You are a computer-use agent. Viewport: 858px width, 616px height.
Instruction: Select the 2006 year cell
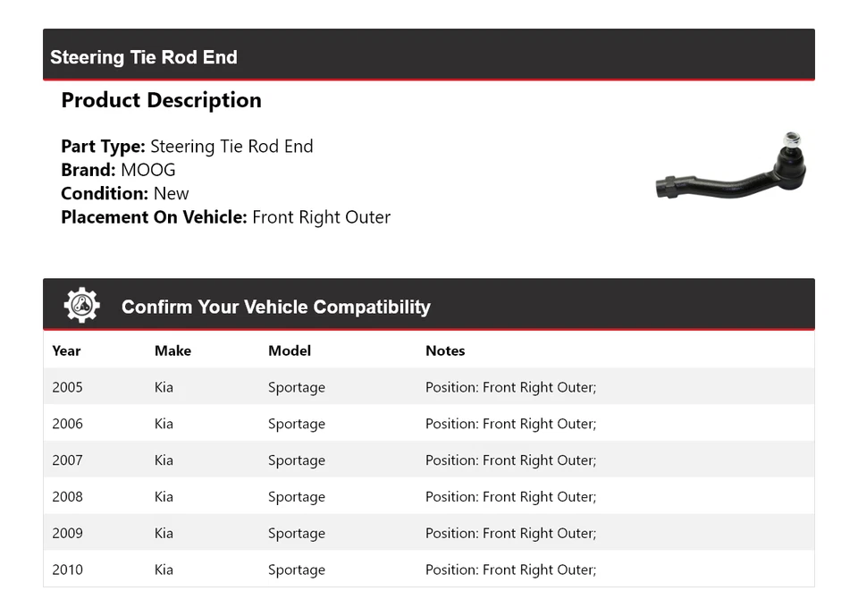67,424
